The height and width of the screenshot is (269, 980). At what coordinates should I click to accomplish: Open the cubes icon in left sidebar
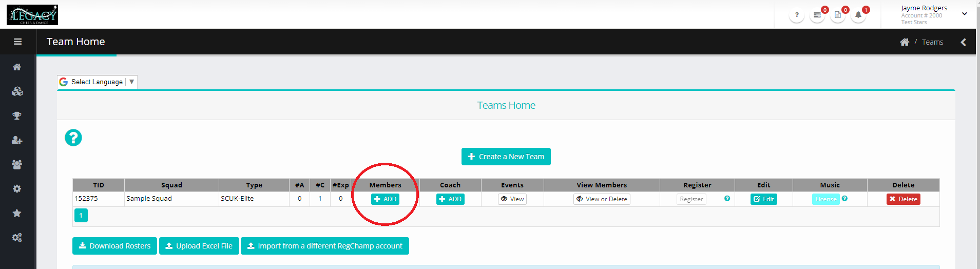[x=17, y=91]
